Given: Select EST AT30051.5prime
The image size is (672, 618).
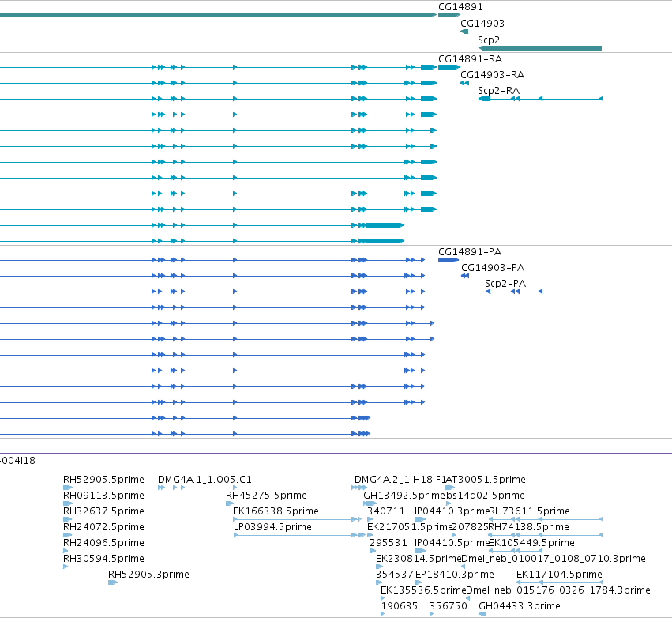Looking at the screenshot, I should tap(486, 480).
